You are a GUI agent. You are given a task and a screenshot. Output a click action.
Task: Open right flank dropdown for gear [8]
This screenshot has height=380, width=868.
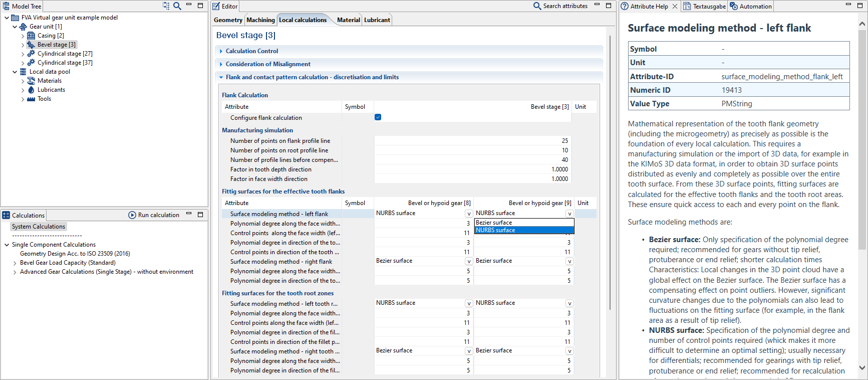tap(469, 261)
